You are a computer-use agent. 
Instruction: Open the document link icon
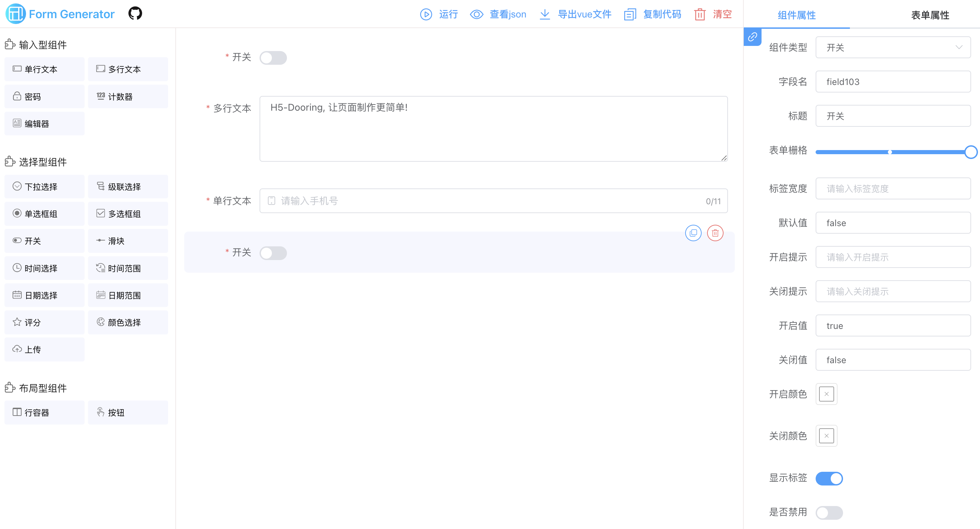coord(753,37)
